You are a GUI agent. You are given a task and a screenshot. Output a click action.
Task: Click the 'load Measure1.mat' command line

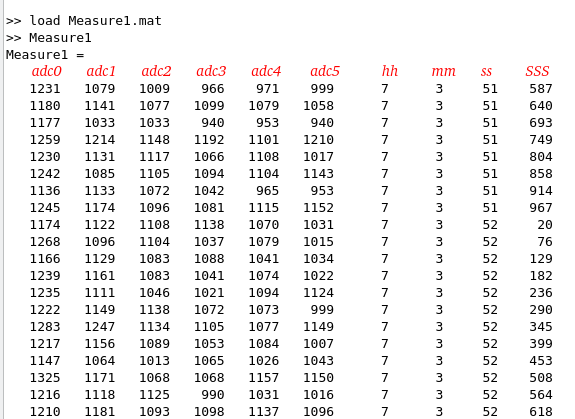point(84,21)
